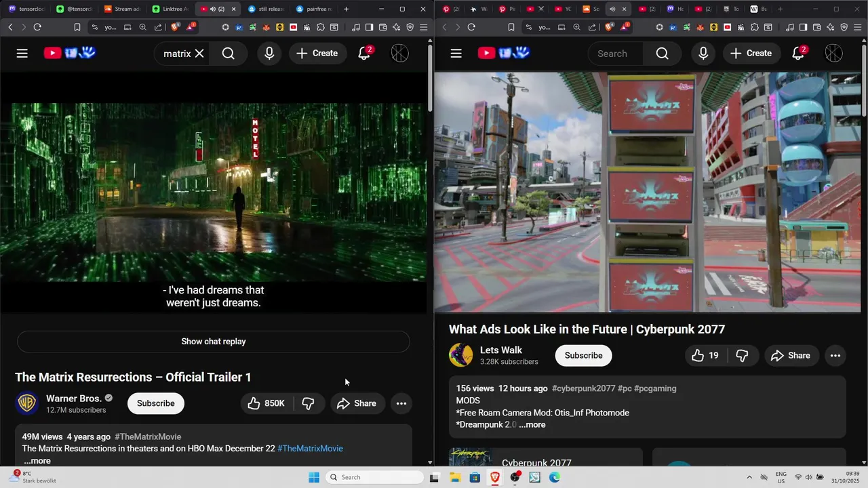Reload page in right browser window
The height and width of the screenshot is (488, 868).
pos(471,27)
